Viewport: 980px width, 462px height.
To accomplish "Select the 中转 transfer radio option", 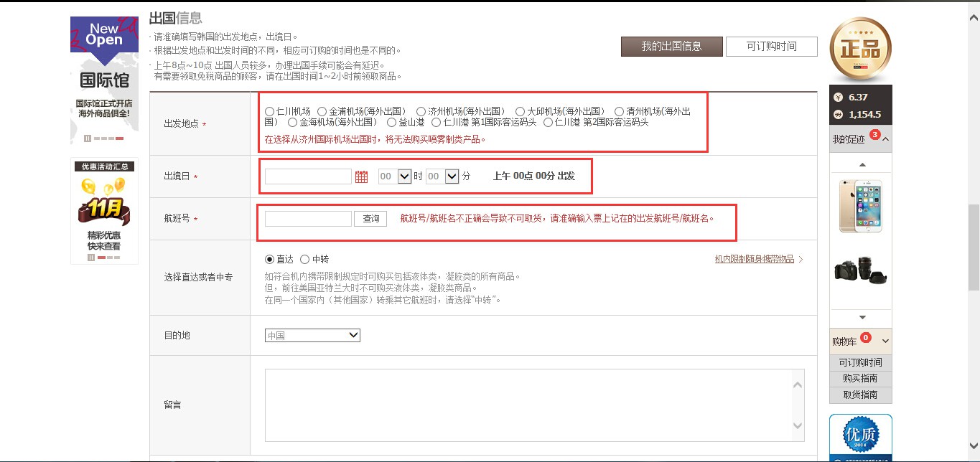I will pos(305,259).
